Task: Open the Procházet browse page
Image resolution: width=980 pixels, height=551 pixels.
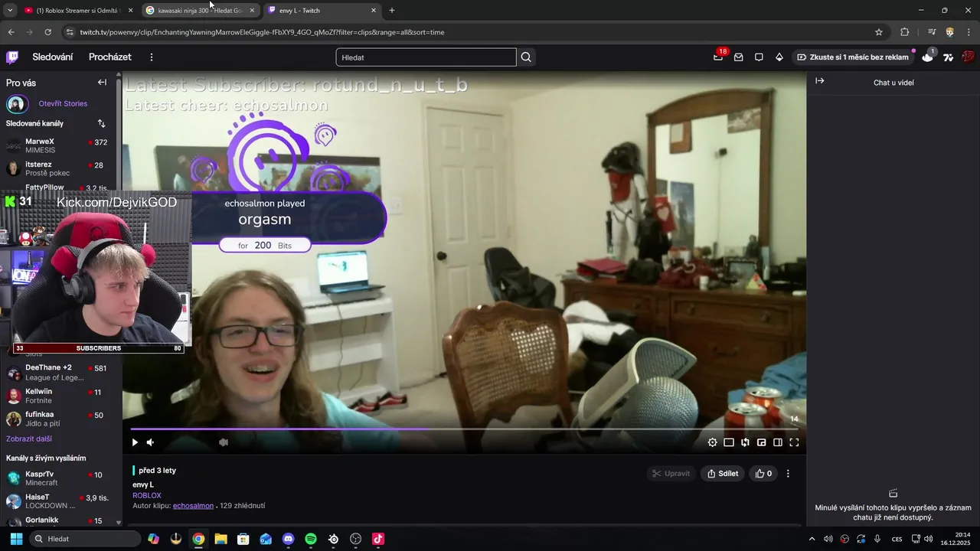Action: (110, 57)
